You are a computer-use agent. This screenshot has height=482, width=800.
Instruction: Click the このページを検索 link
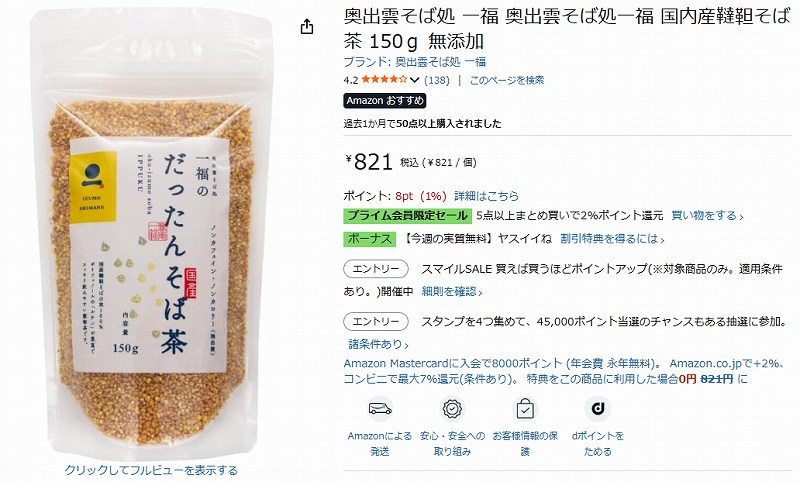tap(507, 80)
